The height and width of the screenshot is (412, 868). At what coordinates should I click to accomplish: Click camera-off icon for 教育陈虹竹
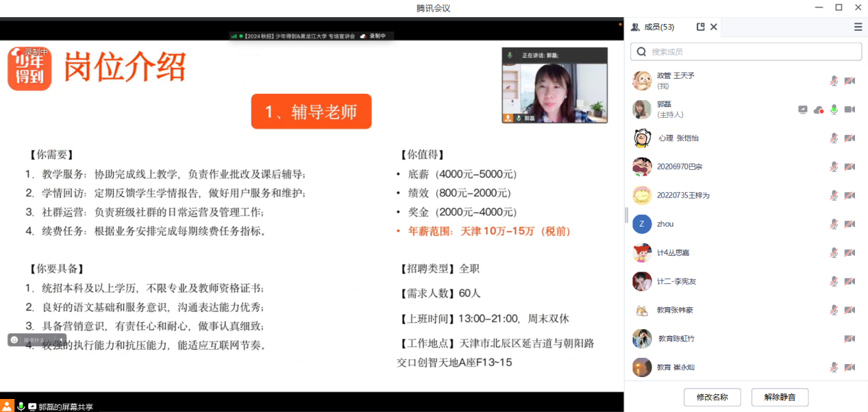click(x=850, y=339)
